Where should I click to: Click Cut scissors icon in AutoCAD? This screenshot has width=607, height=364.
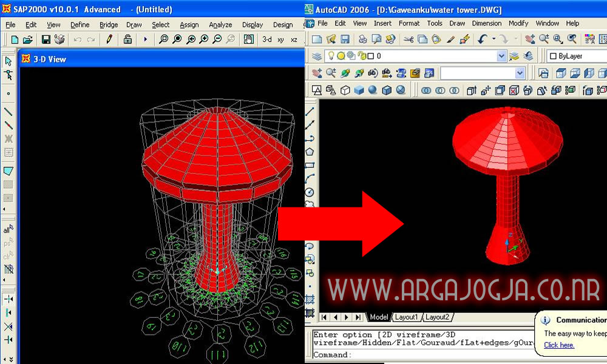click(x=409, y=39)
